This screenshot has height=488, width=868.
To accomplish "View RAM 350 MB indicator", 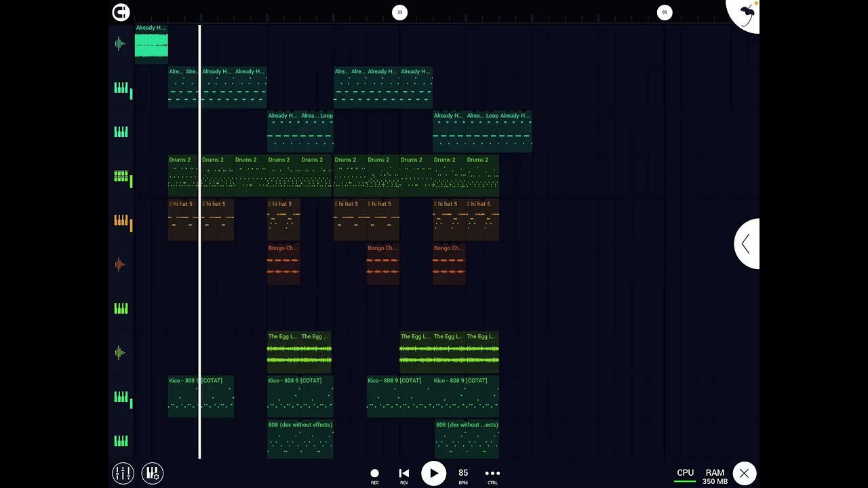I will (715, 476).
